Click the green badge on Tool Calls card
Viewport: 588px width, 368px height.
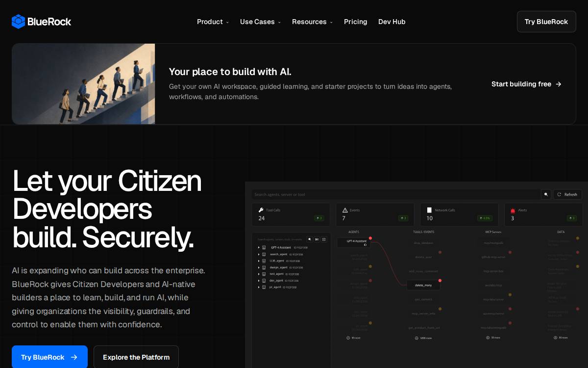point(319,218)
